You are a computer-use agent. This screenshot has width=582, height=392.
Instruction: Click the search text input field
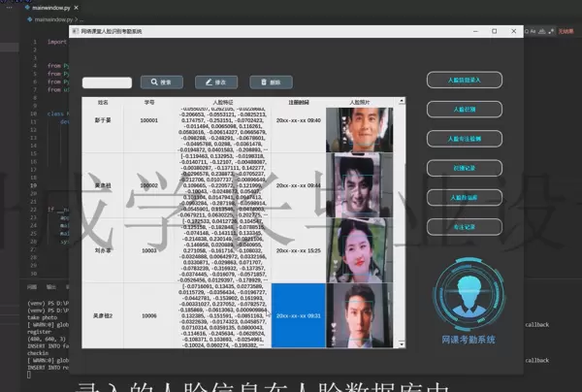pos(107,83)
